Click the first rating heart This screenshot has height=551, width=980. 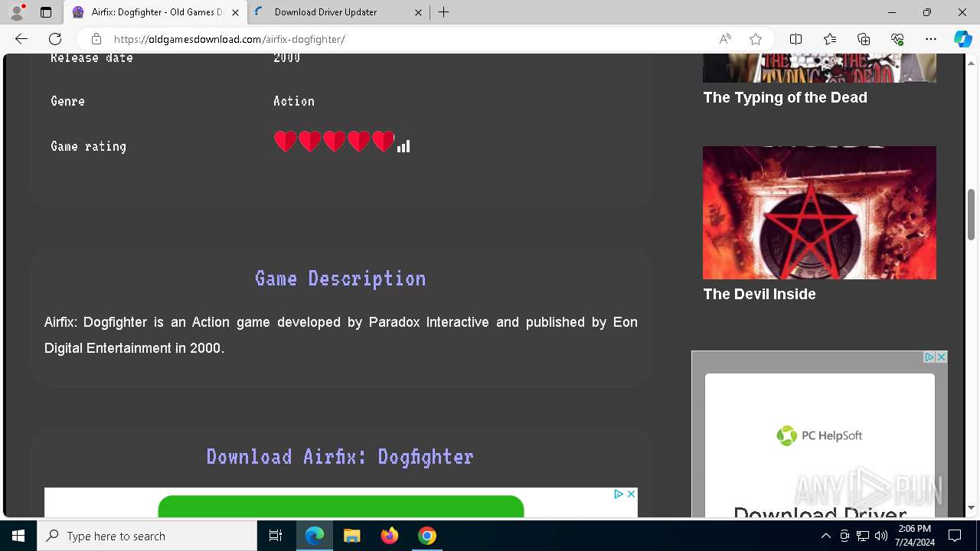click(286, 142)
